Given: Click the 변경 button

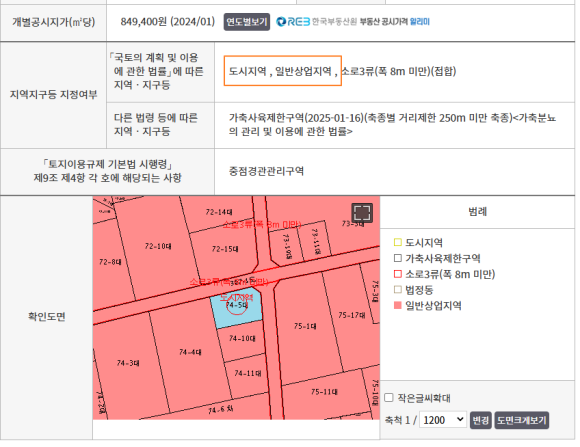Looking at the screenshot, I should coord(480,420).
